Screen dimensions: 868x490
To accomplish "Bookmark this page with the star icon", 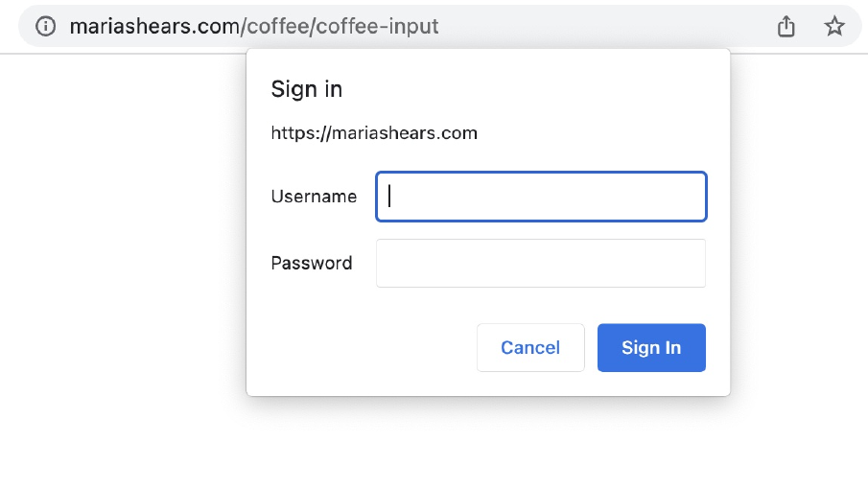I will point(834,26).
